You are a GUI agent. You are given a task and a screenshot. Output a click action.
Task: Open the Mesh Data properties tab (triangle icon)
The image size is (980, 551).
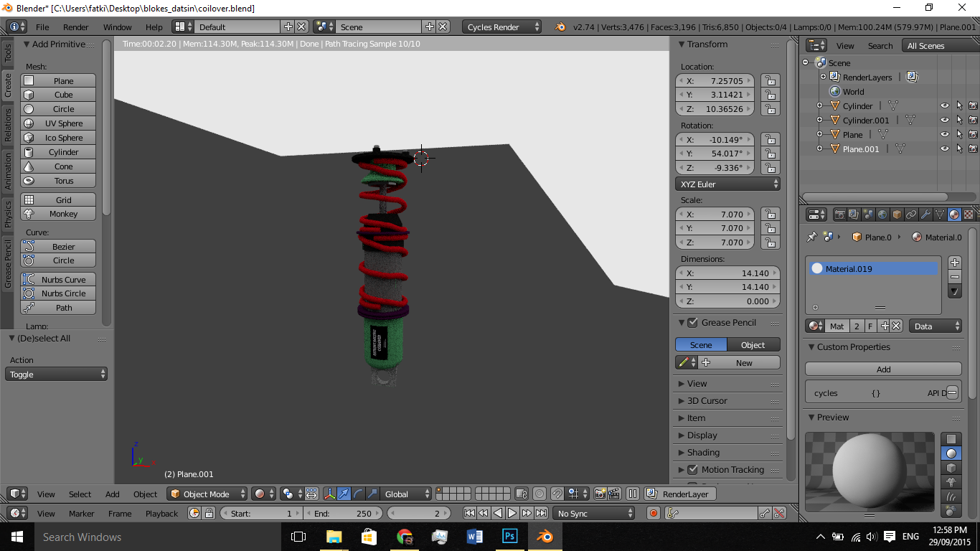[940, 215]
